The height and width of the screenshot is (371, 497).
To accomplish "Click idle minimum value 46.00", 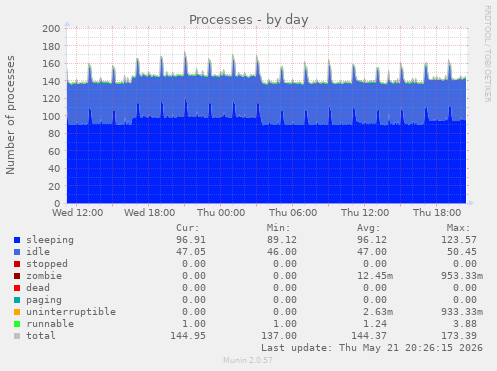I will [282, 252].
